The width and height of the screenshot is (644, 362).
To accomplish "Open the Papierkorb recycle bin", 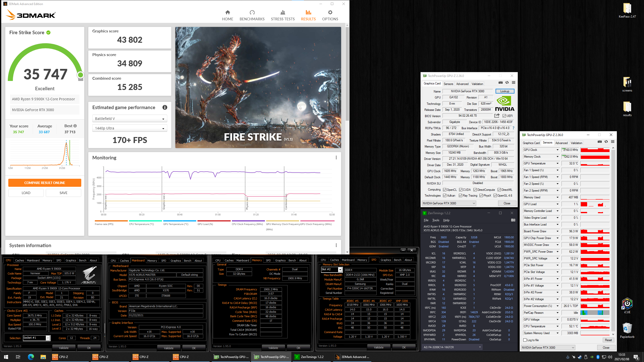I will pos(627,330).
